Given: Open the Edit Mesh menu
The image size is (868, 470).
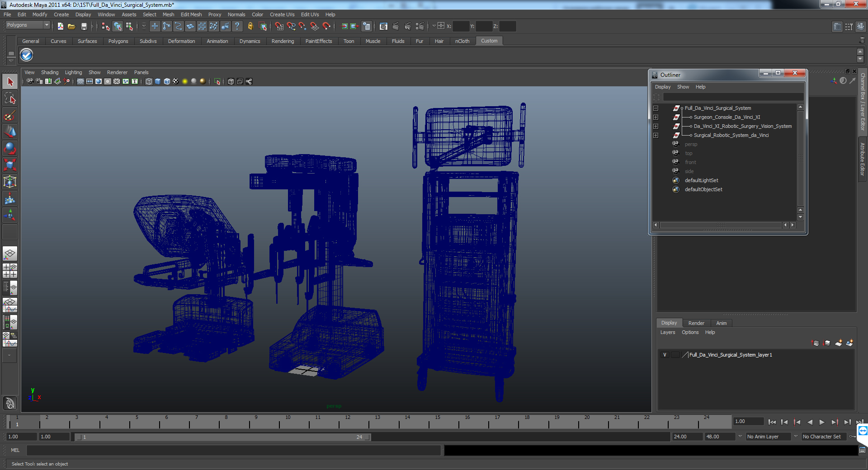Looking at the screenshot, I should coord(191,14).
